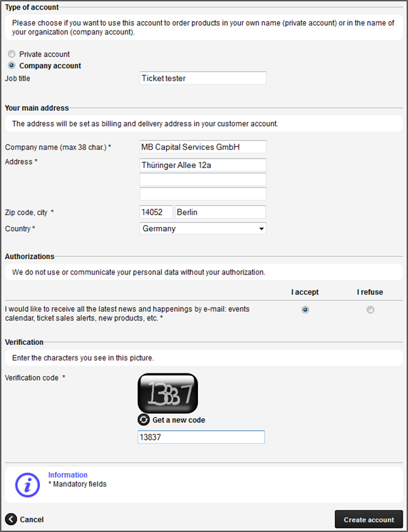The width and height of the screenshot is (408, 532).
Task: Click the Create account button
Action: point(369,519)
